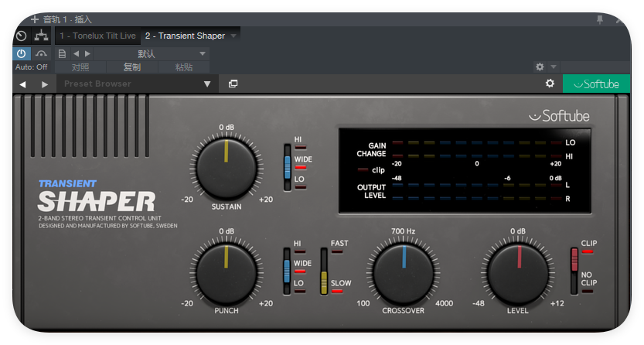Click the red clip switch handle
This screenshot has width=644, height=345.
(574, 260)
